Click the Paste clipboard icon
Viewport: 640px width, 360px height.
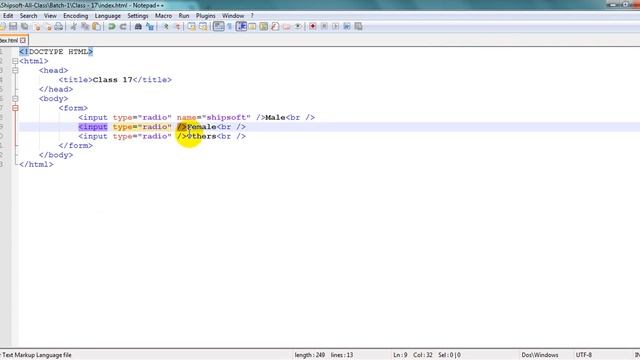96,27
